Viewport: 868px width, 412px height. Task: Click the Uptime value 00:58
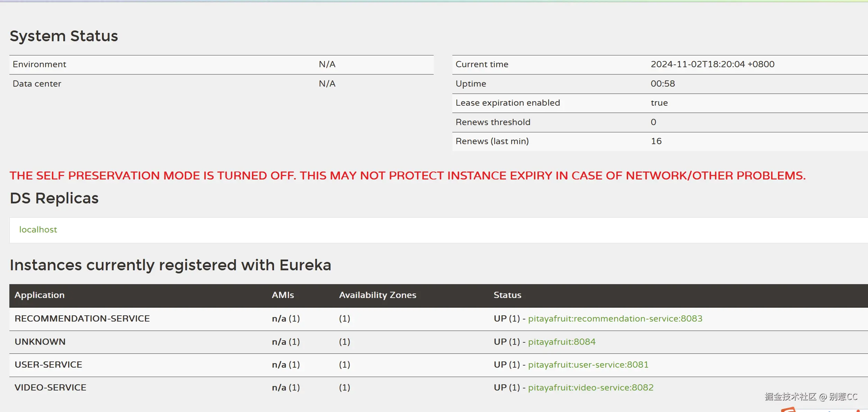(x=662, y=84)
